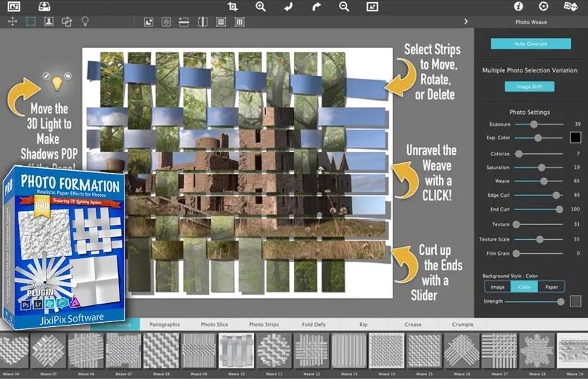Viewport: 588px width, 379px height.
Task: Click the portrait stamp tool icon
Action: point(49,22)
